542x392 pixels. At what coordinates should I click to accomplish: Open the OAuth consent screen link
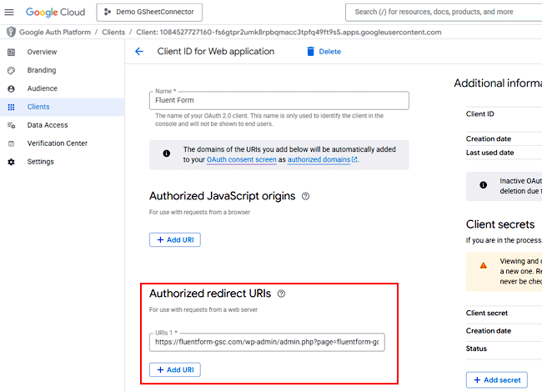pyautogui.click(x=241, y=159)
